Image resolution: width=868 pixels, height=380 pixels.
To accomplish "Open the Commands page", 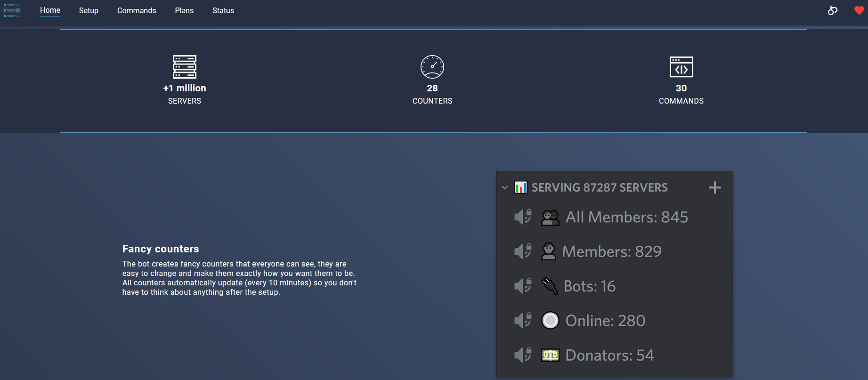I will pos(137,10).
